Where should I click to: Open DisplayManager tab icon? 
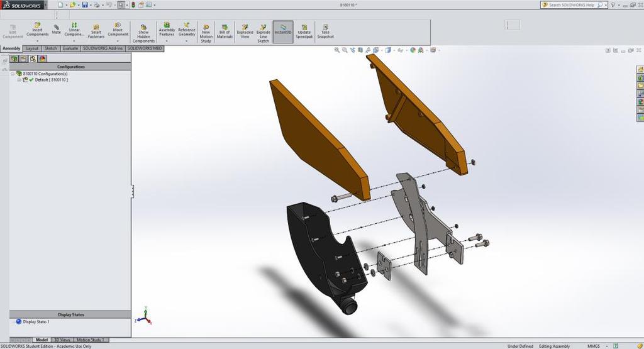[42, 58]
